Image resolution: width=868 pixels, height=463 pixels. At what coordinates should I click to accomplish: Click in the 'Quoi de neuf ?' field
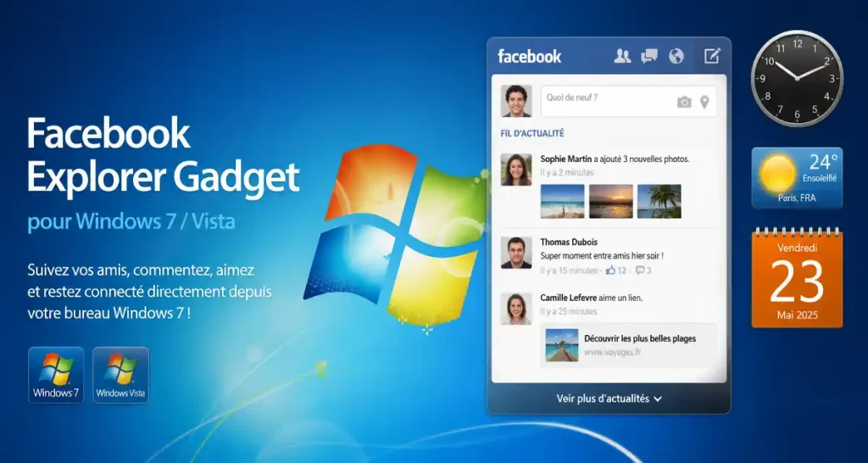tap(628, 102)
